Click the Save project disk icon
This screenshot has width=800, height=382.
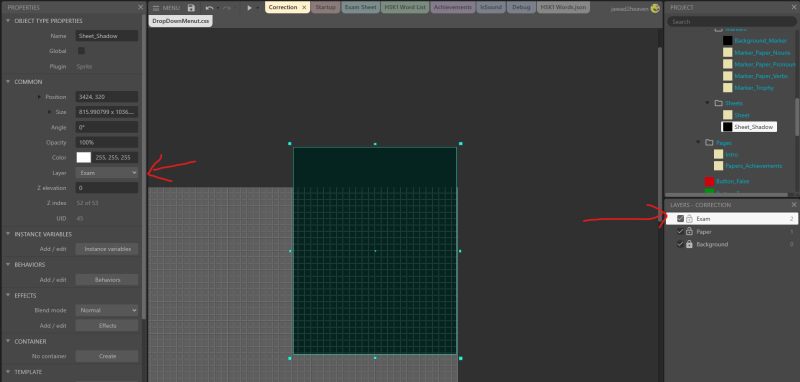(191, 8)
